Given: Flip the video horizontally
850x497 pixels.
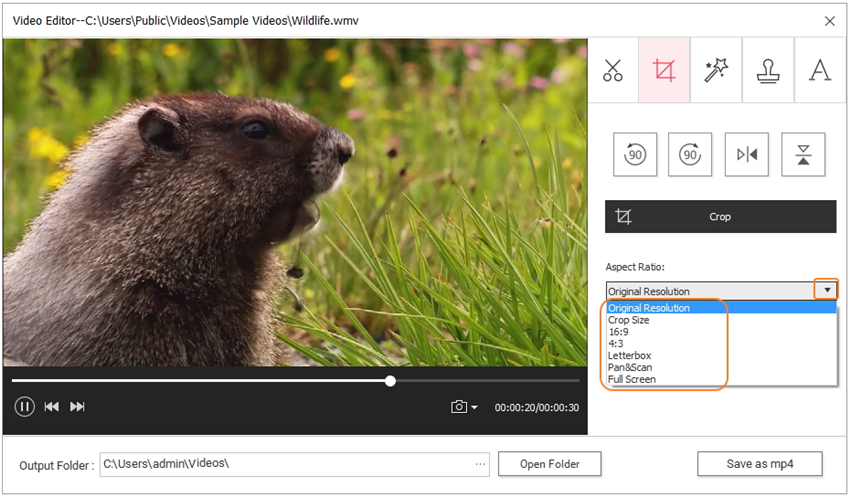Looking at the screenshot, I should click(747, 154).
